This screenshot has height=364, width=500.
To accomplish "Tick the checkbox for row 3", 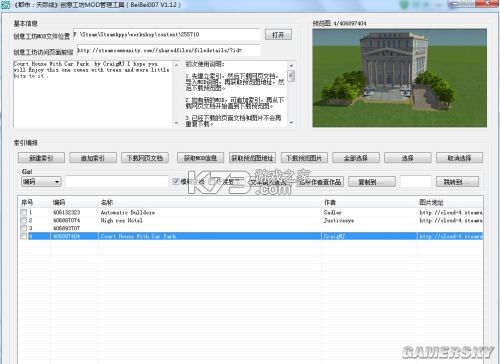I will tap(23, 228).
